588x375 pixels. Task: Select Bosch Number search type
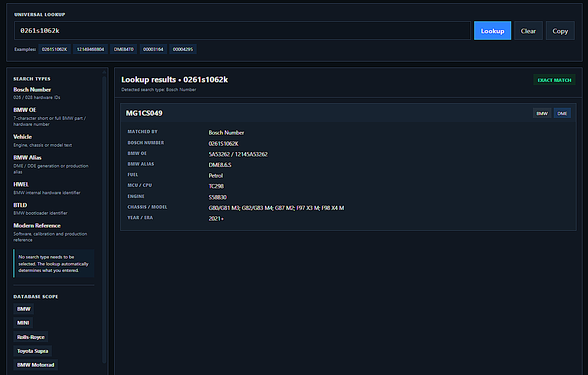32,90
